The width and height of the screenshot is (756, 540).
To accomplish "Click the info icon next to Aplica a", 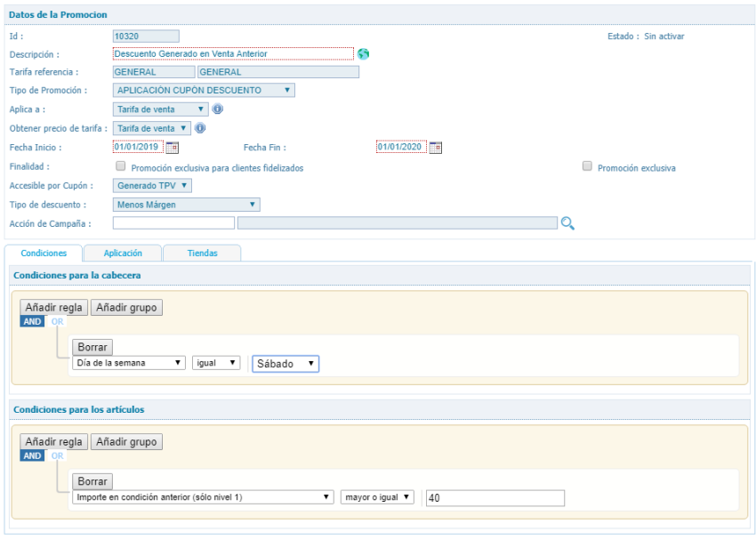I will point(217,109).
